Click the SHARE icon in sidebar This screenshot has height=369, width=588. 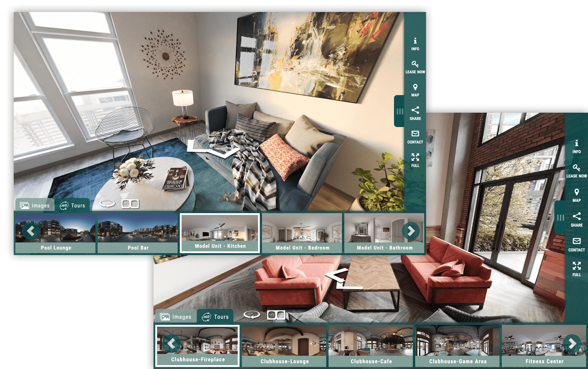[415, 111]
